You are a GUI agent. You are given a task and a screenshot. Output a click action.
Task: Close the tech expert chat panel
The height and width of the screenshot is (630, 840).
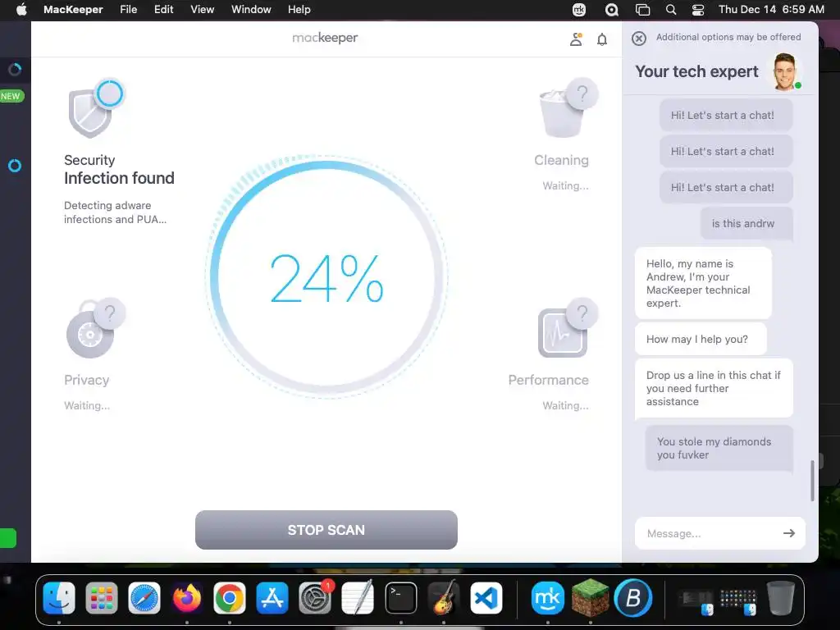[x=638, y=38]
